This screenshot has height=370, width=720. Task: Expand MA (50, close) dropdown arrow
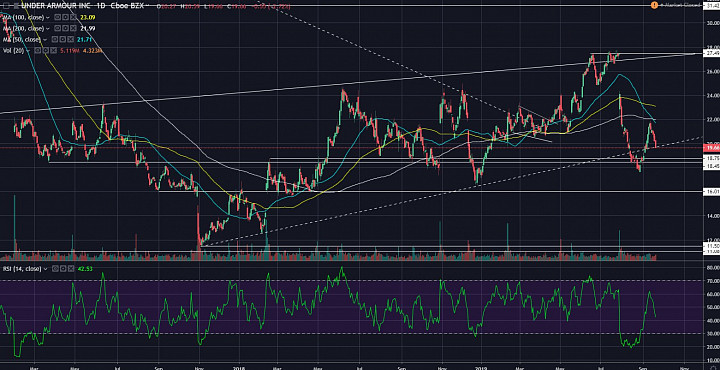(x=45, y=40)
